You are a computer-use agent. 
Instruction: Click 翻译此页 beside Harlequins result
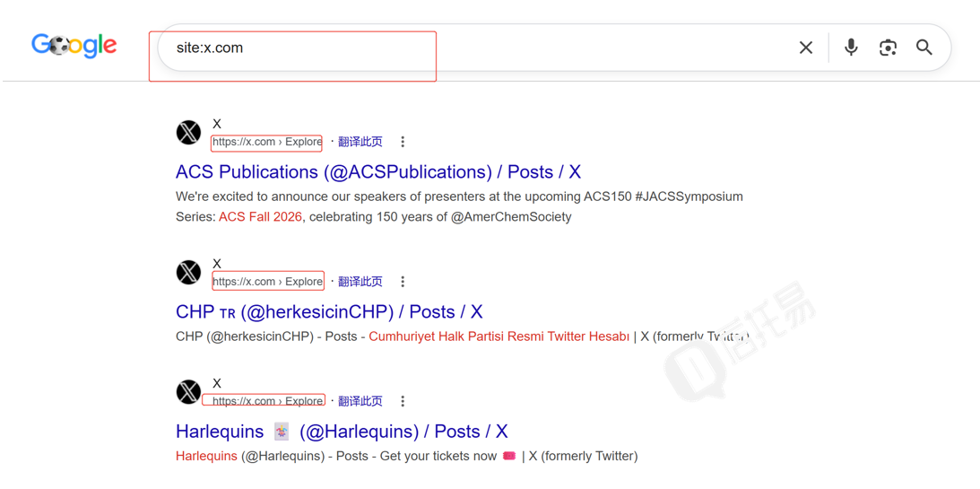360,401
